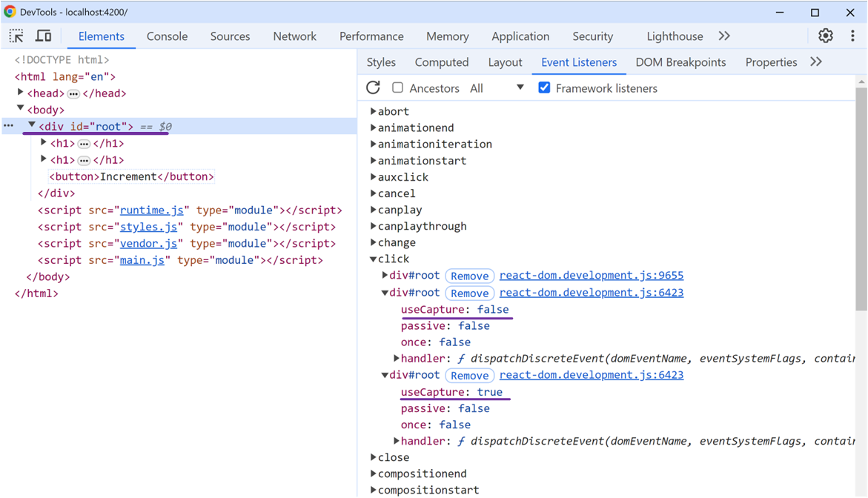Switch to the Computed pane
The image size is (868, 498).
click(x=442, y=62)
